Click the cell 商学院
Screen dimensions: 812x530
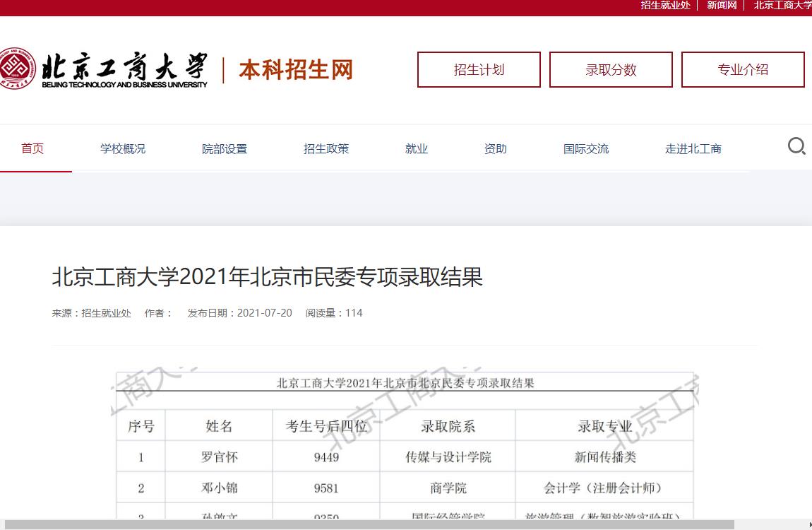pos(448,488)
